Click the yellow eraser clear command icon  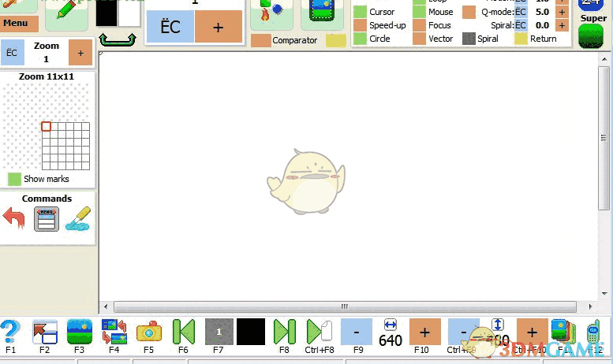[78, 218]
